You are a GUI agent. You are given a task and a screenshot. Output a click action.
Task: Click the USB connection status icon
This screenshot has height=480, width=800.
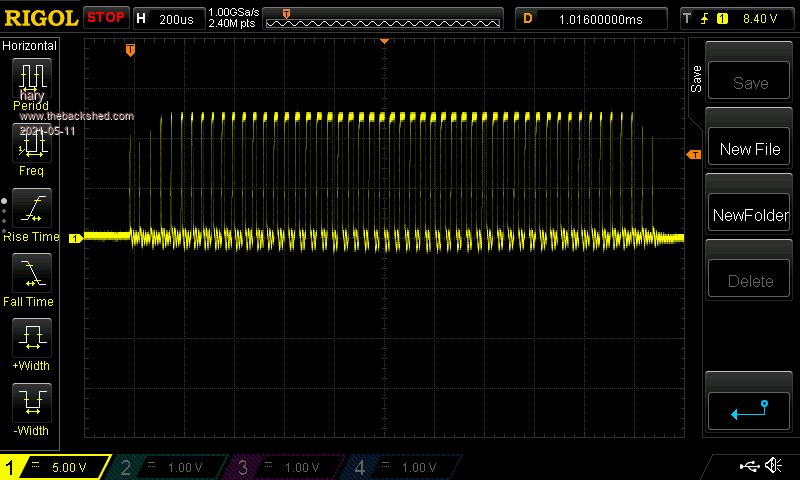coord(748,466)
